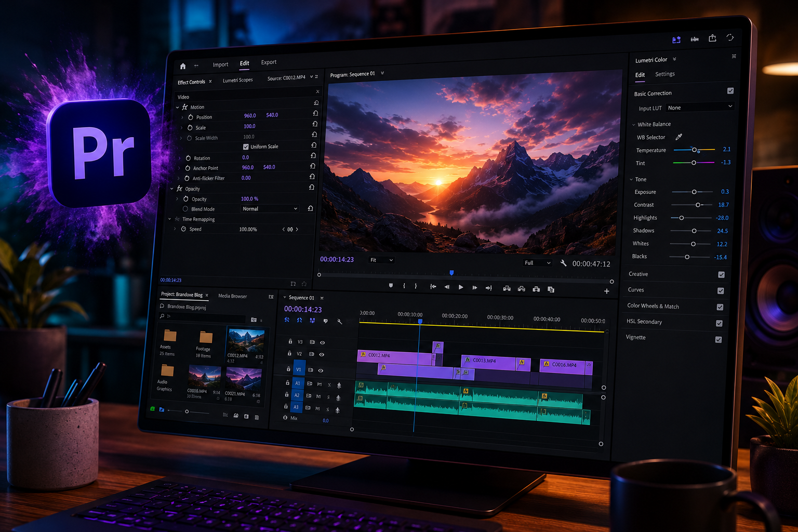Click the Mark Out bracket button

tap(416, 286)
